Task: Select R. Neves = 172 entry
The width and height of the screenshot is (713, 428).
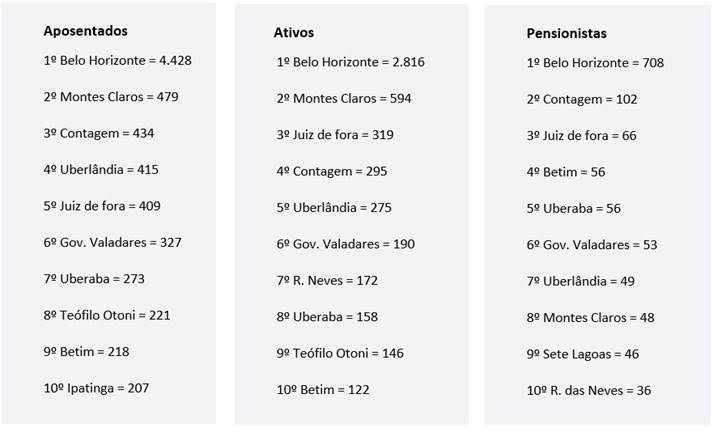Action: click(328, 280)
